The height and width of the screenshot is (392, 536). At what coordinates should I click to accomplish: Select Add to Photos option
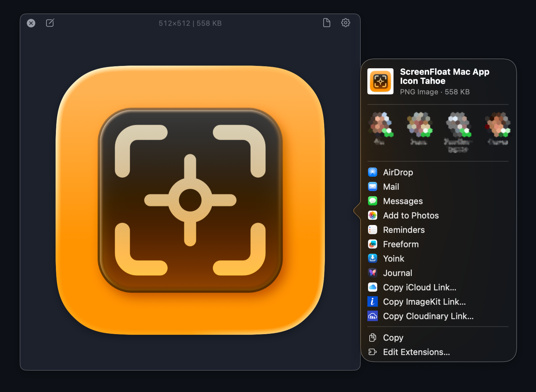[x=410, y=215]
